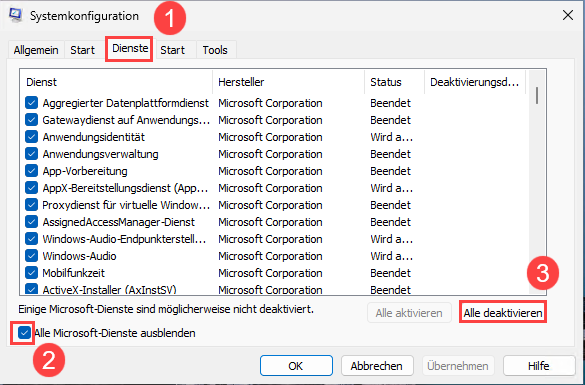Select Proxydienst für virtuelle Window... name
Image resolution: width=585 pixels, height=385 pixels.
click(x=126, y=205)
